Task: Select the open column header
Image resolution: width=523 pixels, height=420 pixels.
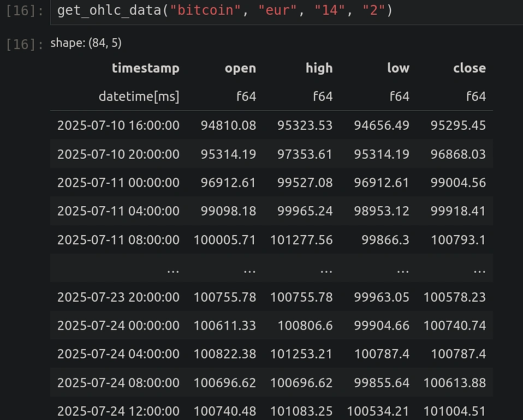Action: coord(240,68)
